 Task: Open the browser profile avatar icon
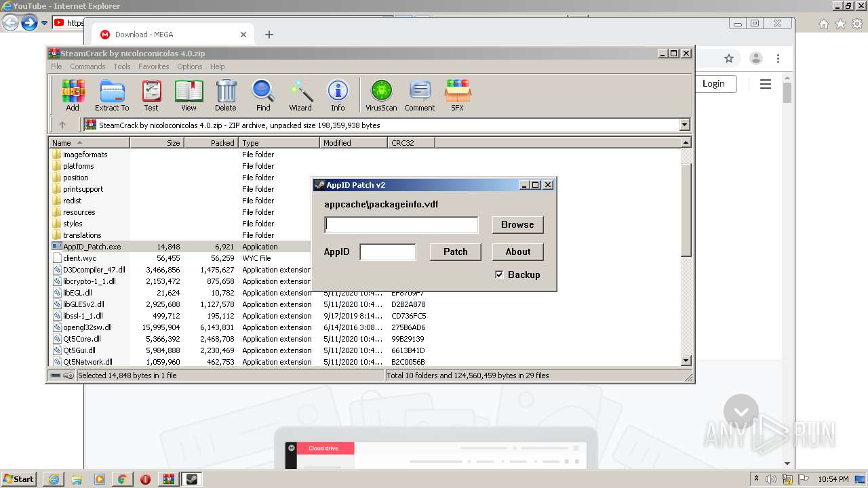pyautogui.click(x=756, y=58)
